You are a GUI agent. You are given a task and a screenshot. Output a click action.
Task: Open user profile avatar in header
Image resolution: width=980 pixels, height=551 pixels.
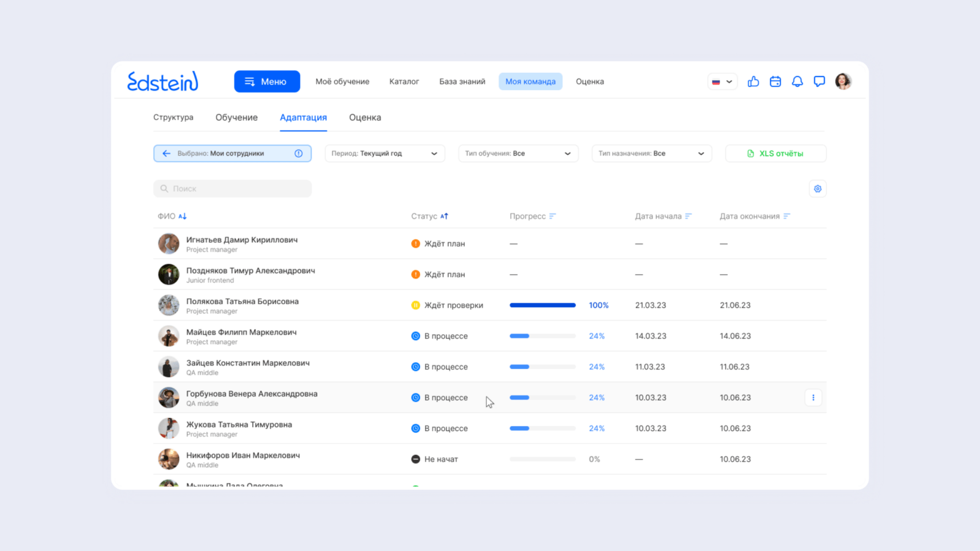(843, 81)
